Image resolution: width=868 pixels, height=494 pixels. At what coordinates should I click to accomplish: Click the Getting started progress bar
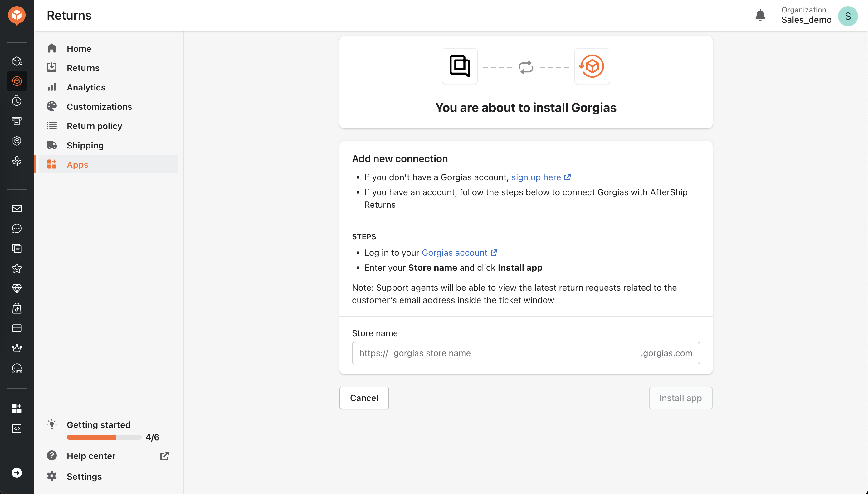pyautogui.click(x=104, y=437)
